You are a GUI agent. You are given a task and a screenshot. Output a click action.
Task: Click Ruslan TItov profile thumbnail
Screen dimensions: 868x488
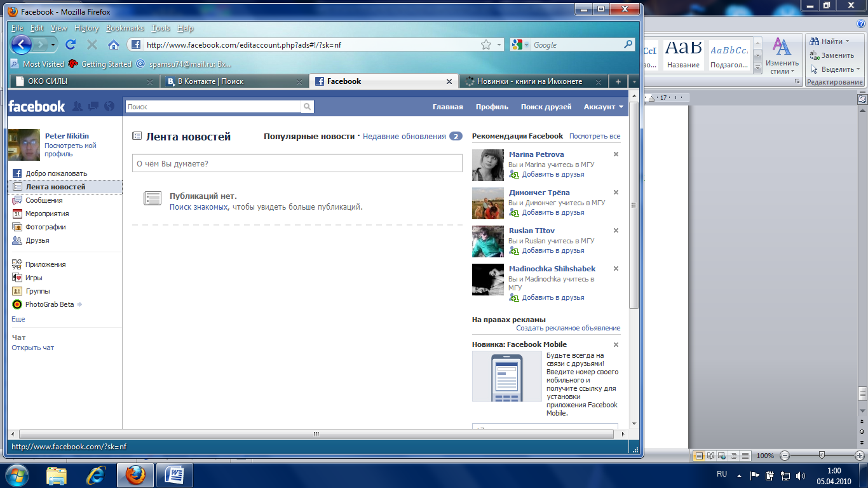[488, 241]
